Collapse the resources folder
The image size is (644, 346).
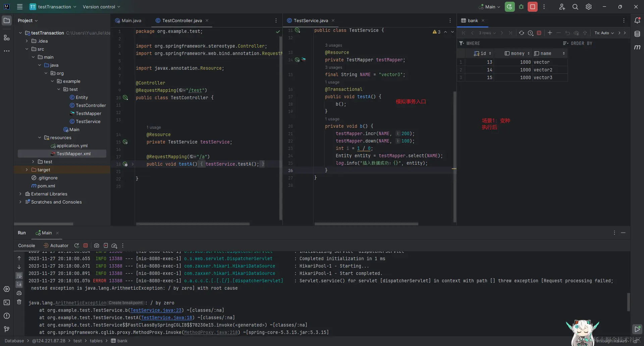pos(40,137)
